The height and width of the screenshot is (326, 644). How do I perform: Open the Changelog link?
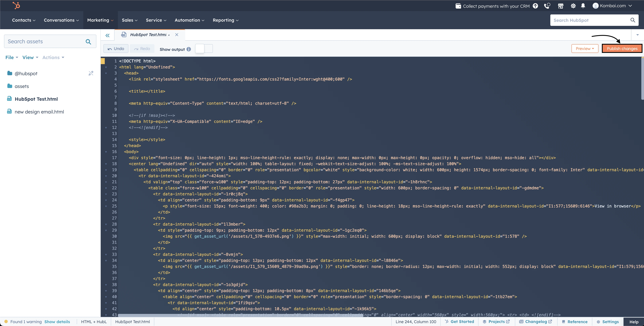[536, 321]
